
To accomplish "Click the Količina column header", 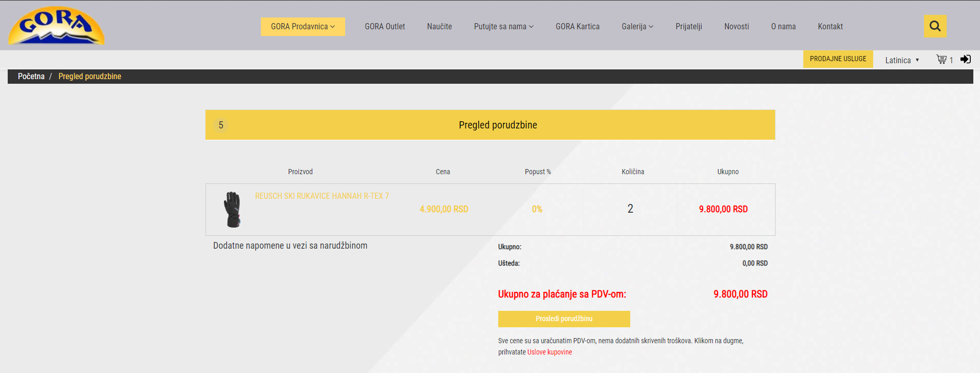I will pyautogui.click(x=633, y=172).
